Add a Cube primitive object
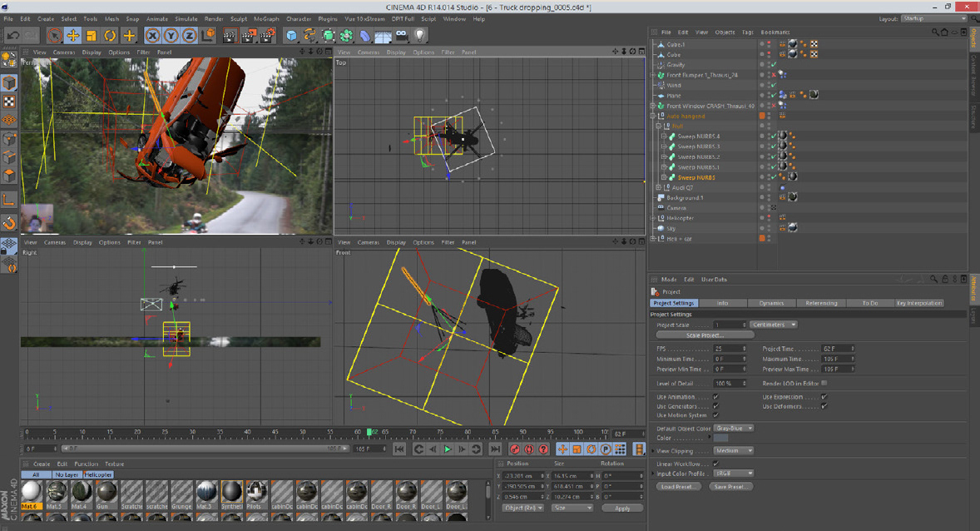 [x=291, y=36]
